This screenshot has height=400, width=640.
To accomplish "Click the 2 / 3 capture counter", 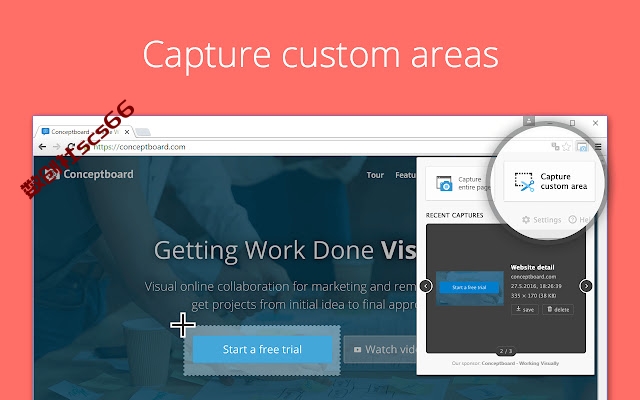I will 506,351.
